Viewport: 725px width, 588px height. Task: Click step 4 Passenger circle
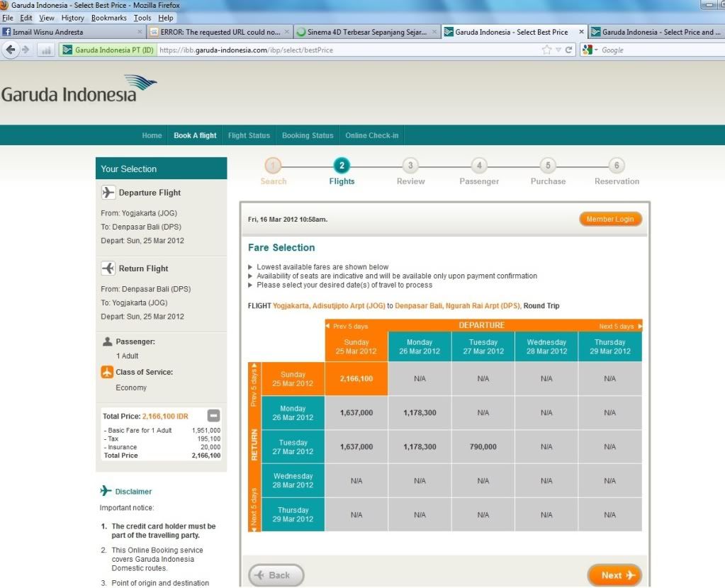click(x=479, y=165)
